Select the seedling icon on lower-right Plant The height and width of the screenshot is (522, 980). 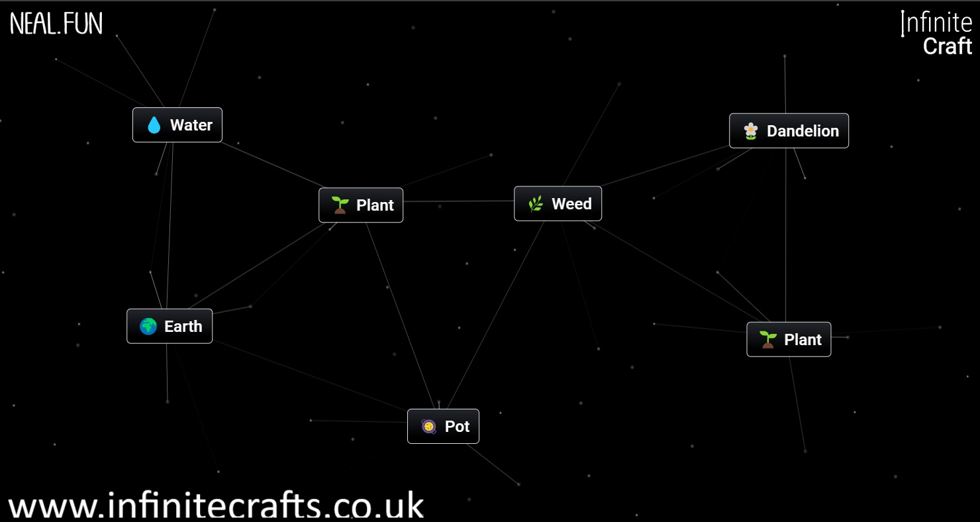point(767,339)
